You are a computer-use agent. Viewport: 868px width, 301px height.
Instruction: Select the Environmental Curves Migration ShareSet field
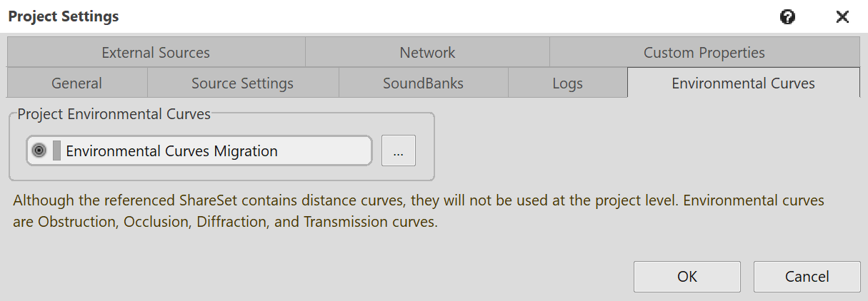tap(214, 150)
